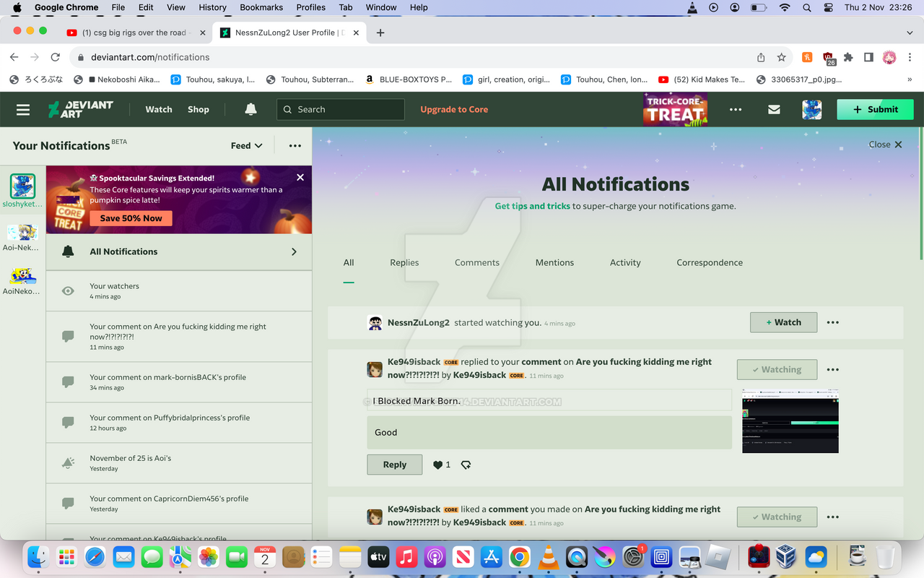924x578 pixels.
Task: Open three-dot menu for NessnZuLong2 watch notification
Action: click(x=832, y=322)
